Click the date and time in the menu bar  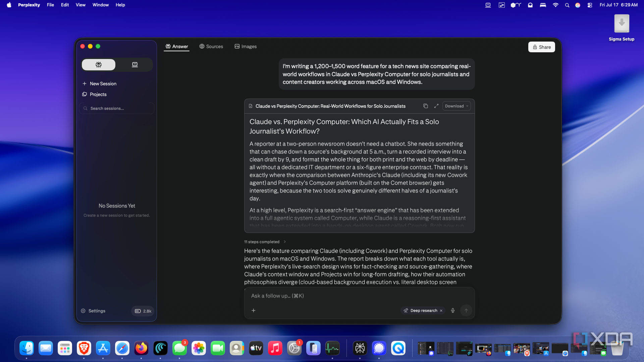(619, 5)
